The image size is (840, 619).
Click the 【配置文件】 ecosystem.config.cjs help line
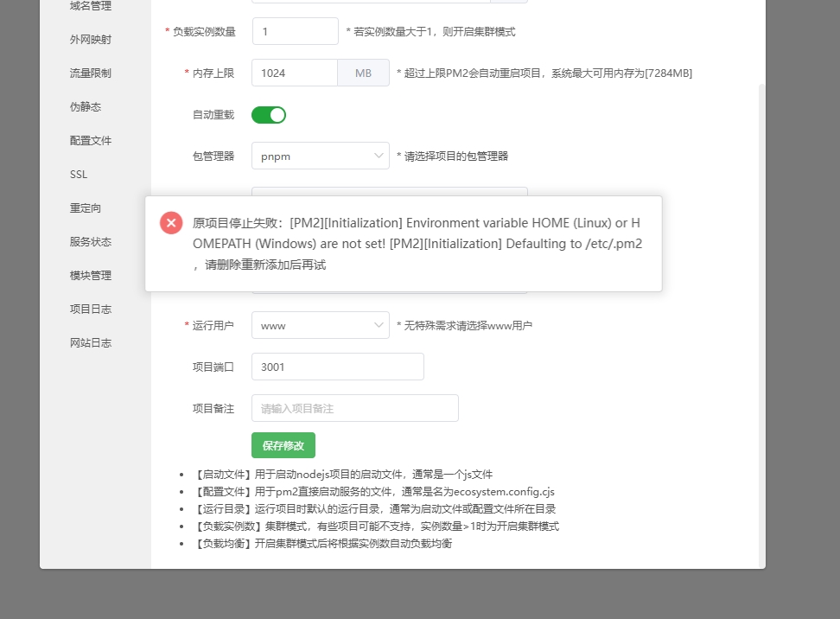pyautogui.click(x=373, y=491)
